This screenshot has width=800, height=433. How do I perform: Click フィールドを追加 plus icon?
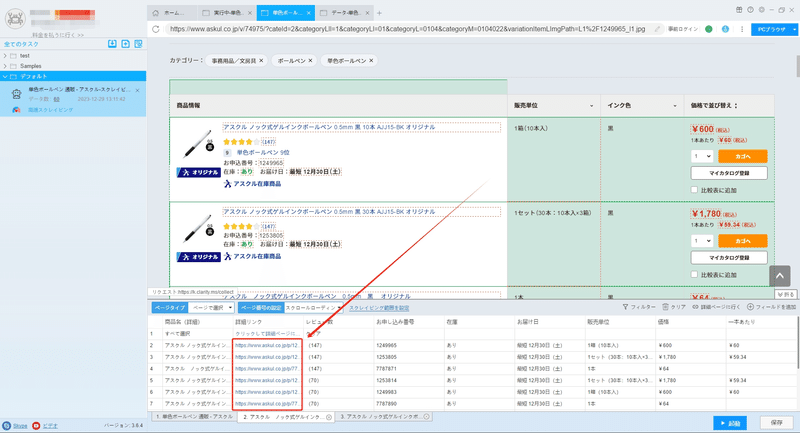point(751,307)
